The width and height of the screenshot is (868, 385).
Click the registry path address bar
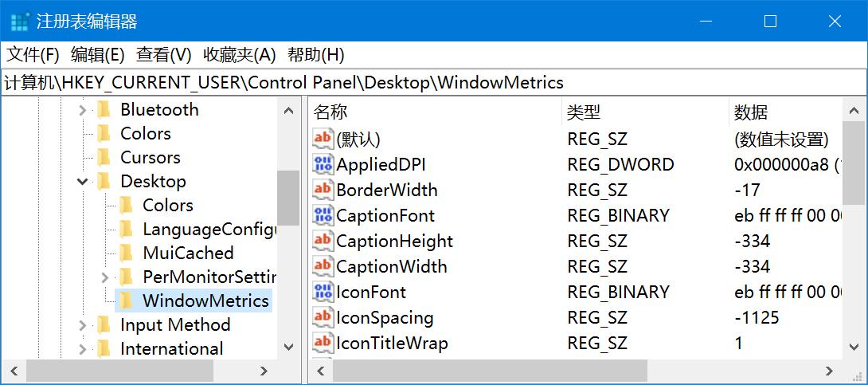tap(434, 82)
